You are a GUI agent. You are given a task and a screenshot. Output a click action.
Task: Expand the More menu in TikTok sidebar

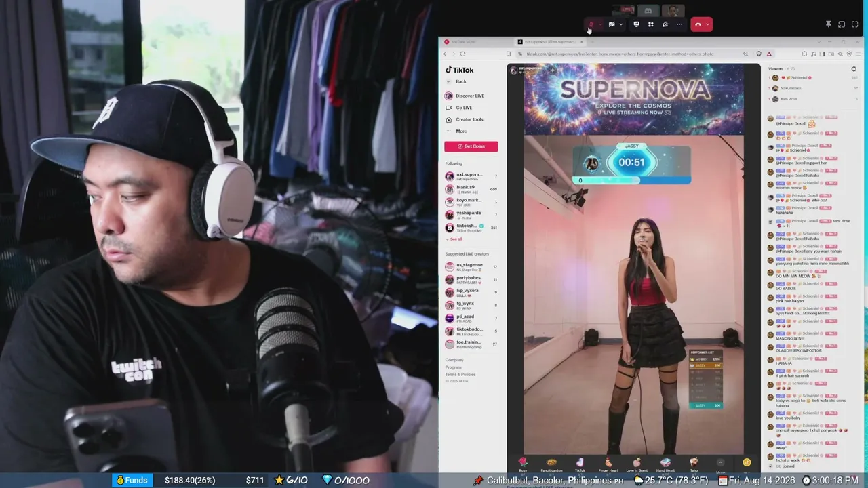(x=456, y=131)
